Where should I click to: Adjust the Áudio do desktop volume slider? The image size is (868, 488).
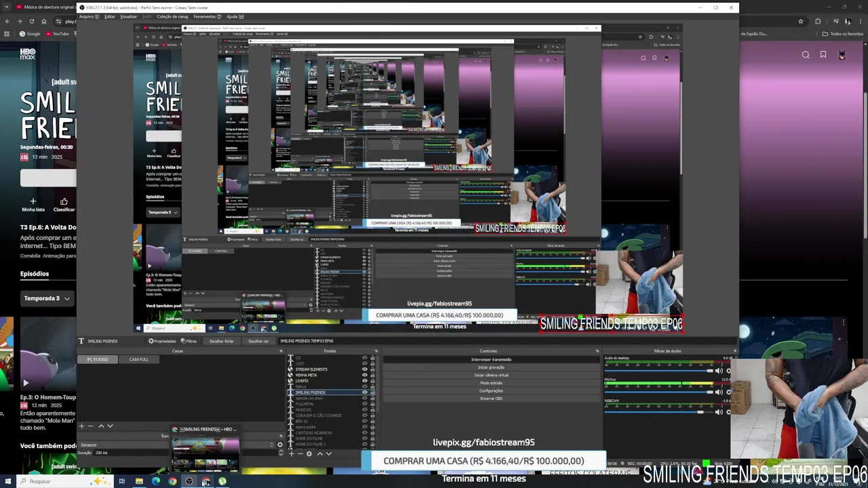click(x=658, y=371)
